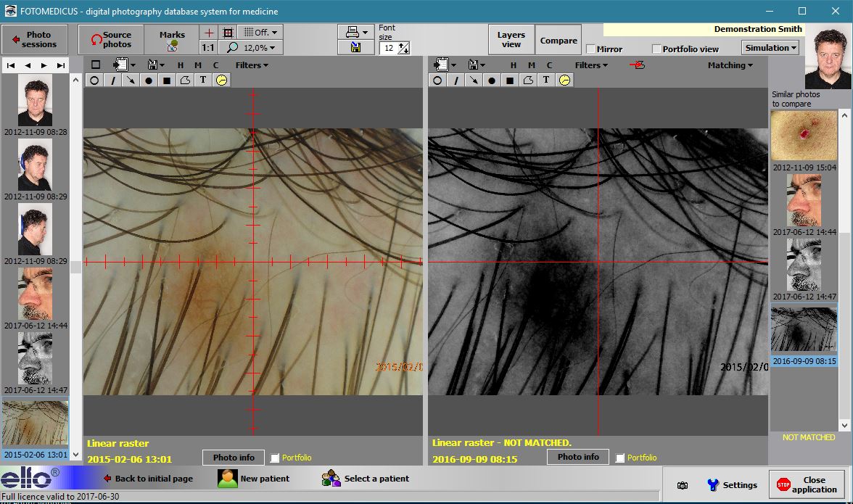Toggle C option in left pane
The width and height of the screenshot is (853, 504).
(216, 65)
